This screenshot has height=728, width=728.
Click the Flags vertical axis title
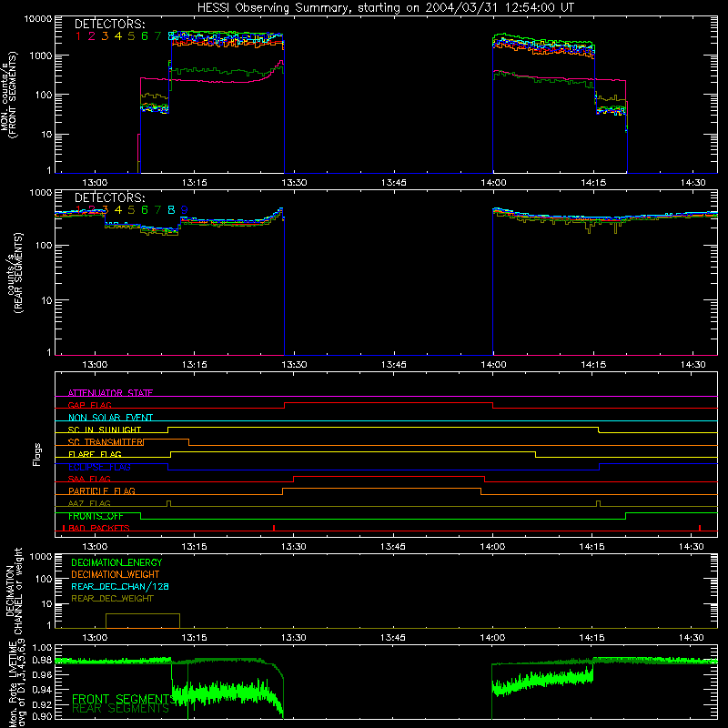tap(36, 454)
